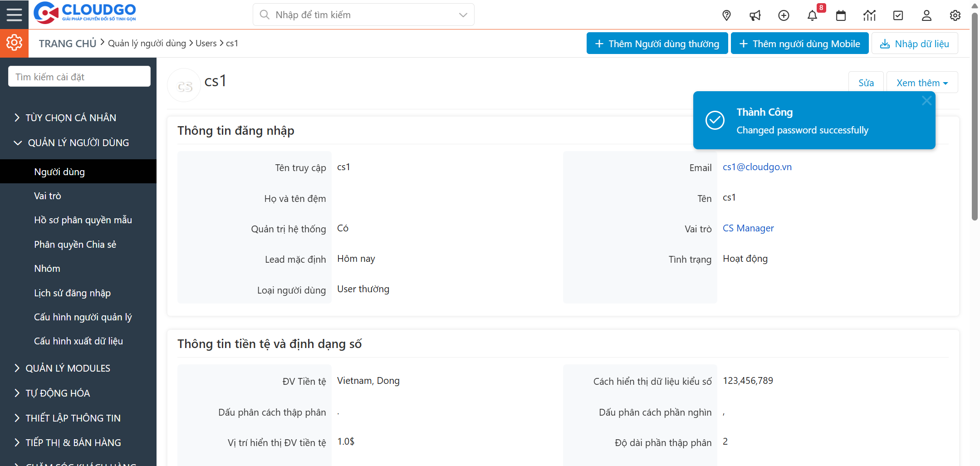Viewport: 980px width, 466px height.
Task: Open the quick create plus icon
Action: coord(784,15)
